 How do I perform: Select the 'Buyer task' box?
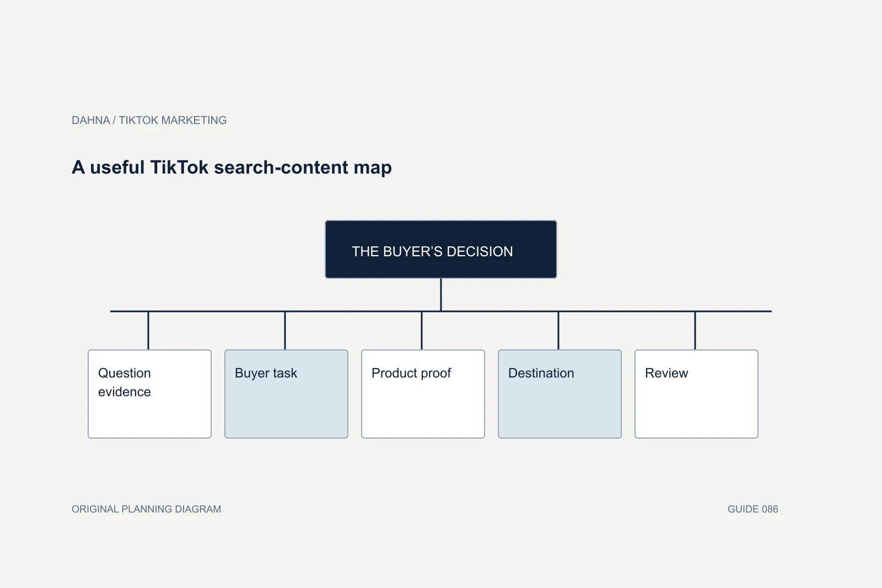[x=287, y=394]
